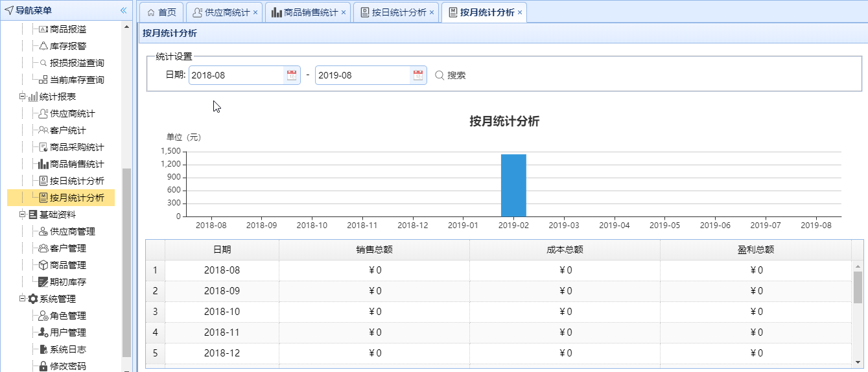
Task: Select table row with date 2018-11
Action: coord(499,332)
